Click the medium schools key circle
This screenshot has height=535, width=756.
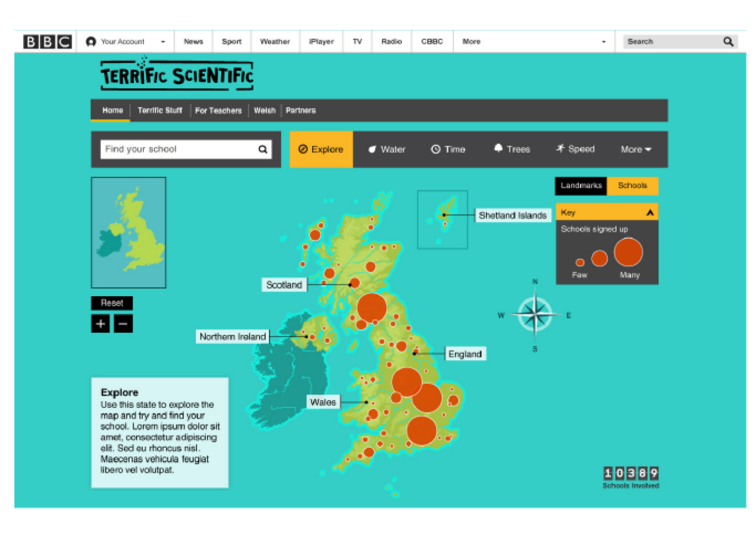599,258
